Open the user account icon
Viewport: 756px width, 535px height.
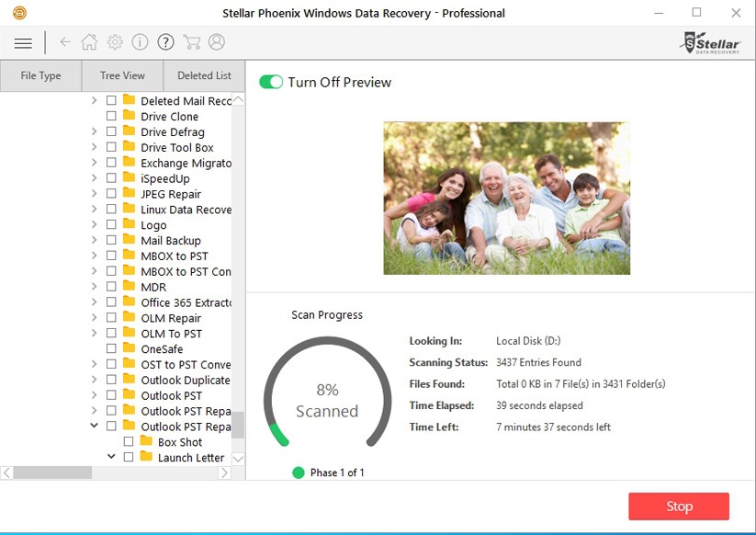click(x=217, y=42)
